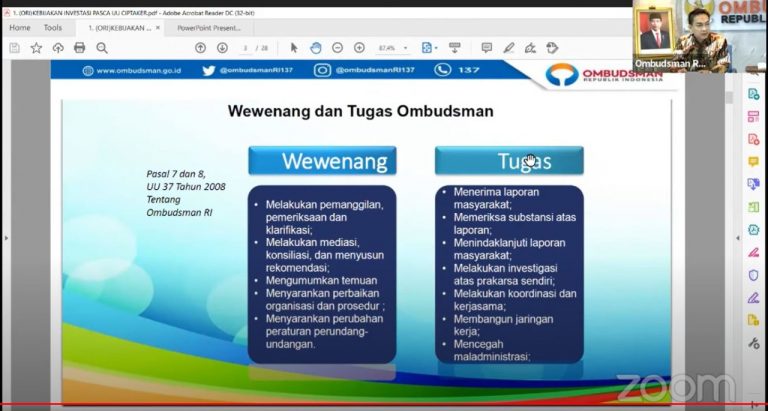Click the www.ombudsman.go.id link
The width and height of the screenshot is (768, 411).
pyautogui.click(x=139, y=71)
